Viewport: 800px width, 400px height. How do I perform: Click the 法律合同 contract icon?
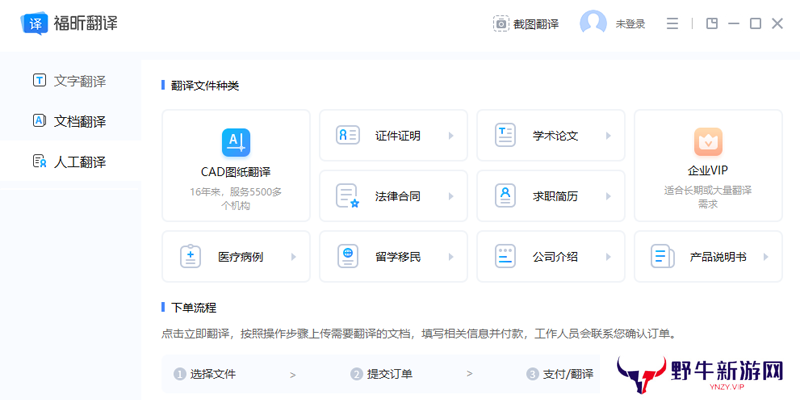coord(348,196)
